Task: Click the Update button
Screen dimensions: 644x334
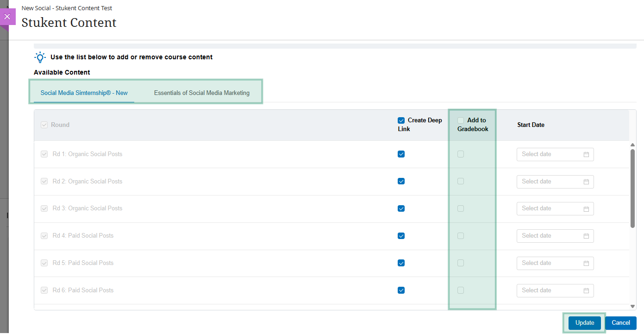Action: click(x=585, y=323)
